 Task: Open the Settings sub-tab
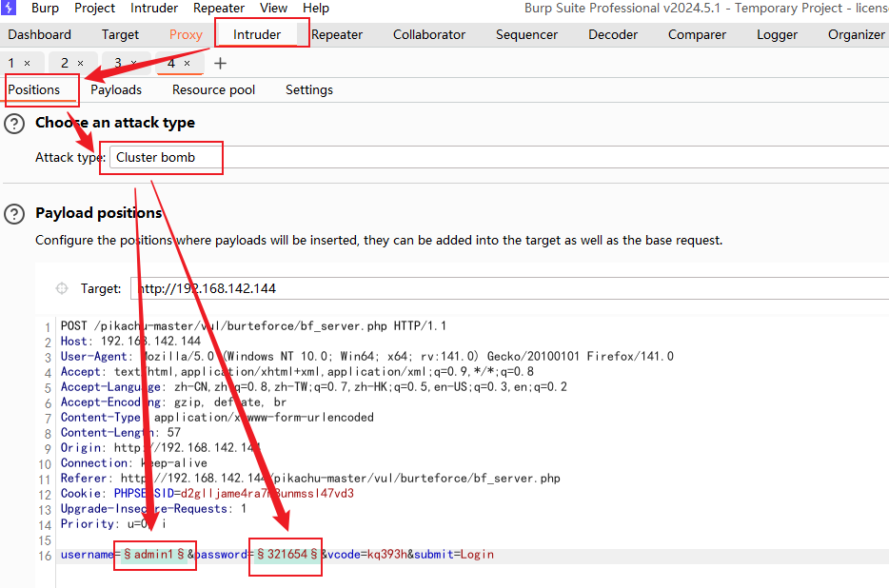coord(309,89)
